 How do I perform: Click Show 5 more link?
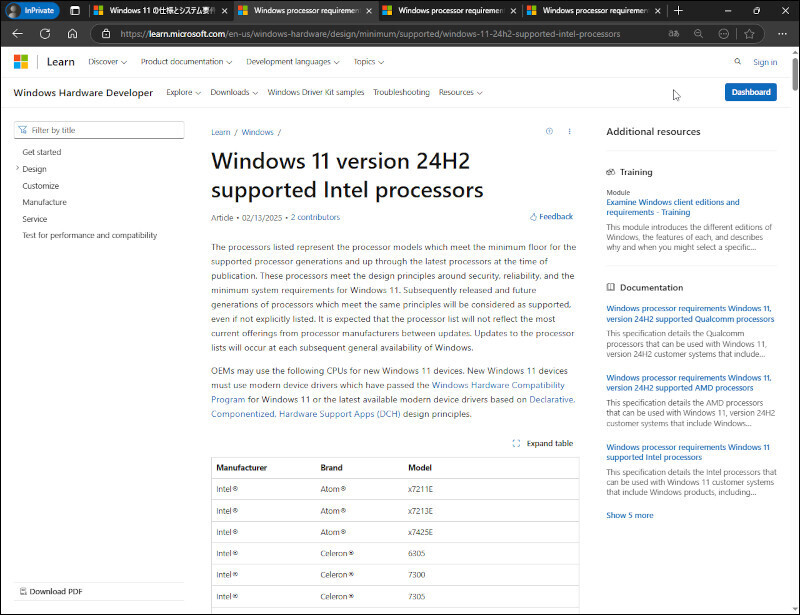630,515
